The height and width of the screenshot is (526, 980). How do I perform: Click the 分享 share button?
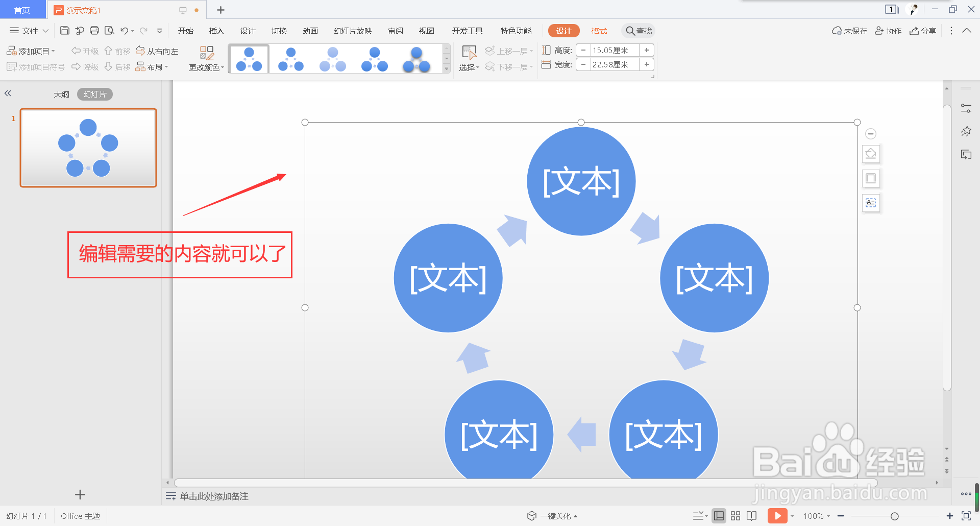tap(923, 31)
